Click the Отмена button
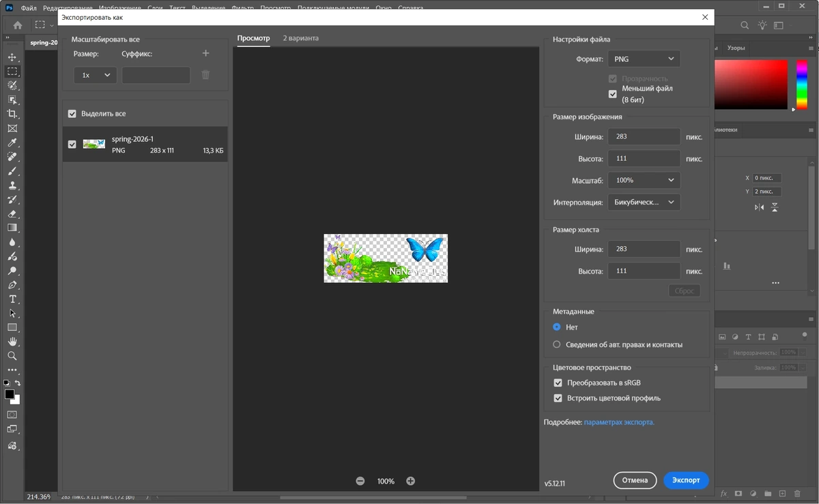Viewport: 819px width, 504px height. point(635,480)
